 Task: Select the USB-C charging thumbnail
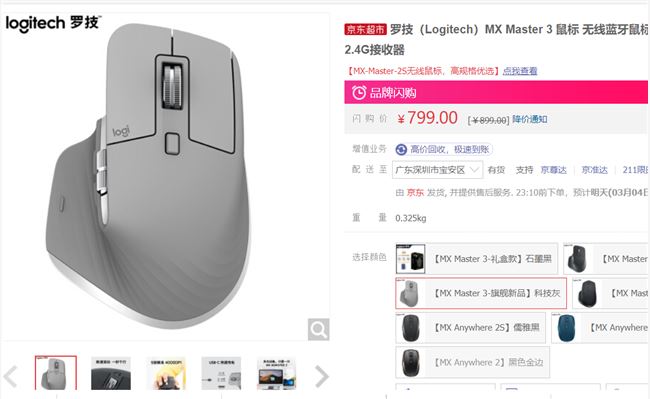click(221, 373)
